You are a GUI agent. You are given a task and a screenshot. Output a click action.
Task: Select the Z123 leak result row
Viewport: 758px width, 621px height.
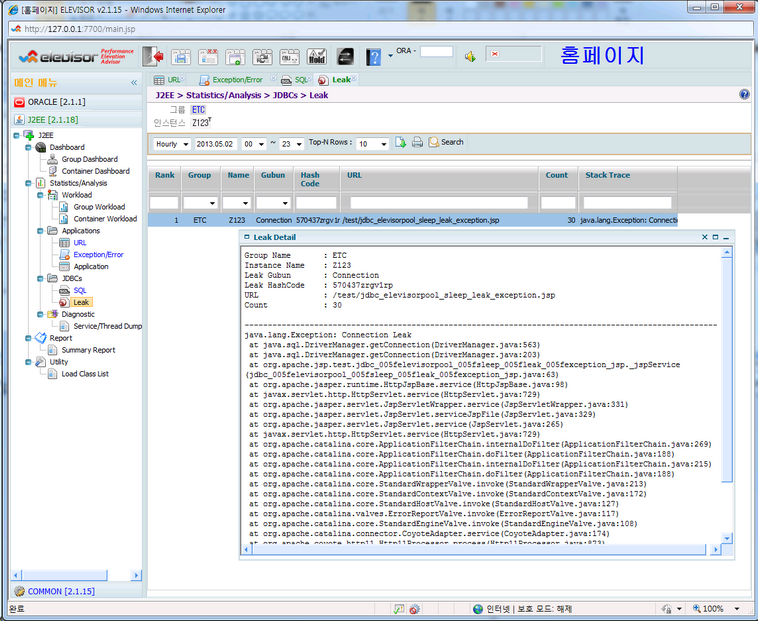(412, 220)
